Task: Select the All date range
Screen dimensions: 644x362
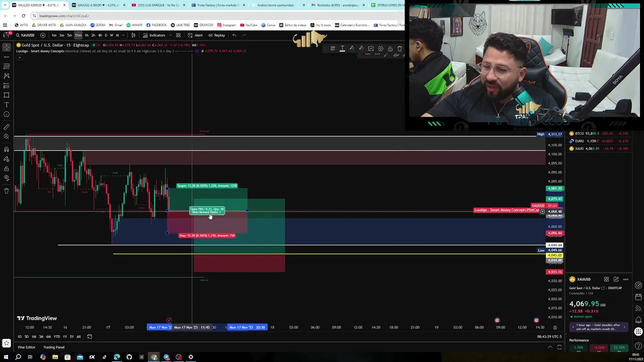Action: [78, 337]
